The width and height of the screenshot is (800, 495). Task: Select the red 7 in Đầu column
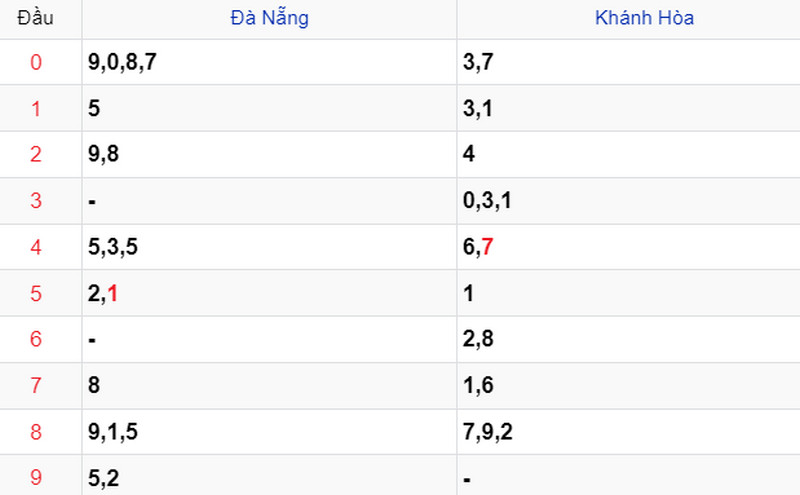tap(36, 385)
